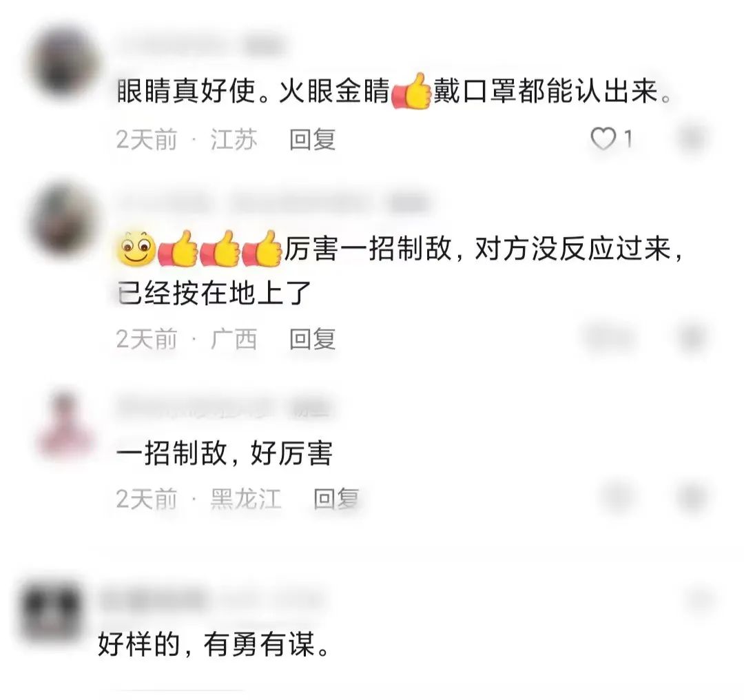Reply to the Guangxi comment via 回复
This screenshot has width=744, height=700.
coord(313,339)
